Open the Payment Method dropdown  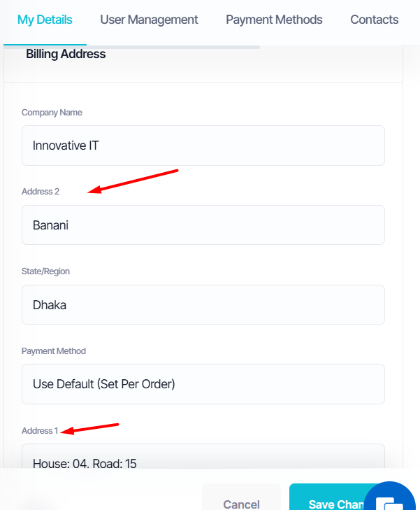coord(203,384)
